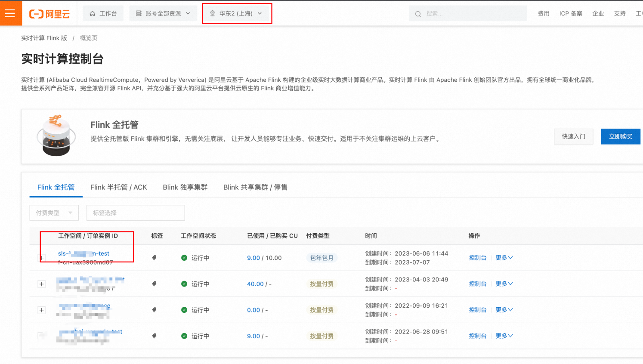The image size is (643, 364).
Task: Open 控制台 for the 2023-06-06 workspace
Action: click(478, 258)
